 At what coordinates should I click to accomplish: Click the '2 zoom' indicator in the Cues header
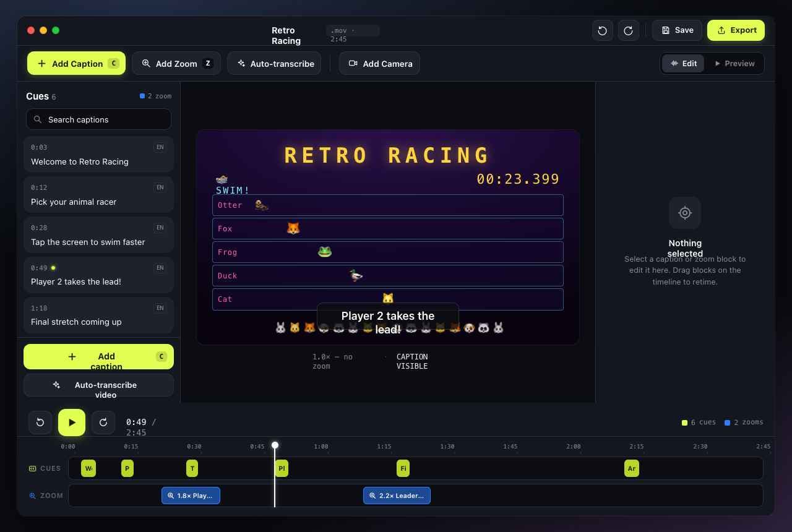(x=155, y=96)
